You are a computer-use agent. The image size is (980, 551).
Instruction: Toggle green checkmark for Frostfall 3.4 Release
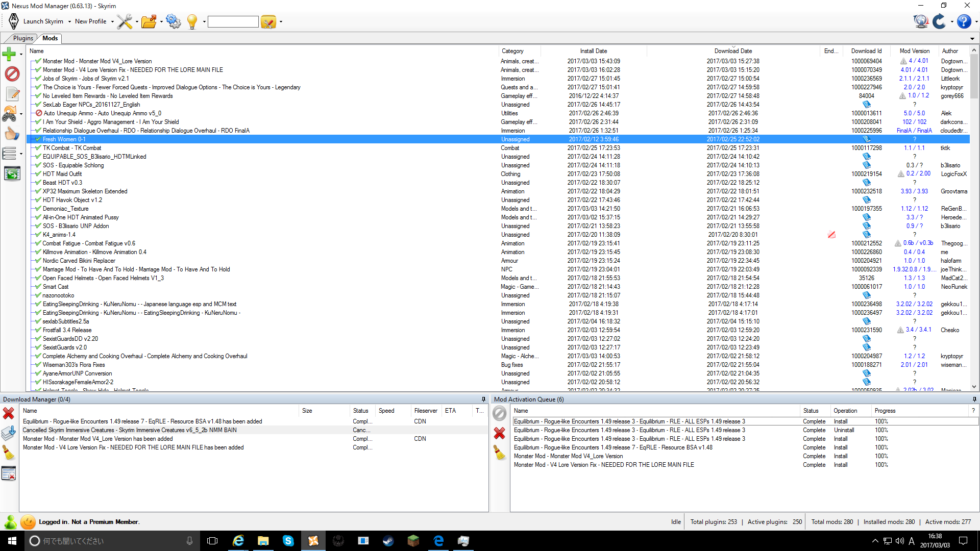tap(38, 330)
